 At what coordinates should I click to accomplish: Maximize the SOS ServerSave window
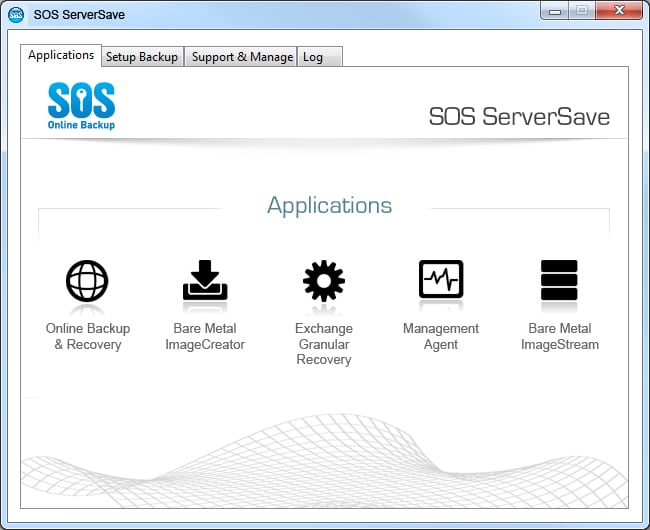(582, 11)
